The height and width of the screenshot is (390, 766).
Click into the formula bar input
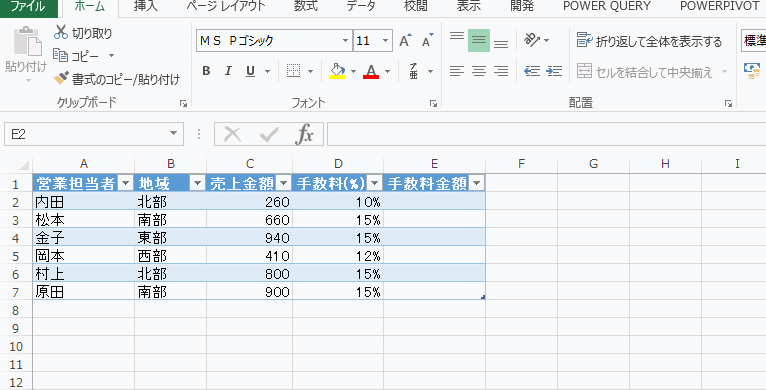(x=546, y=134)
